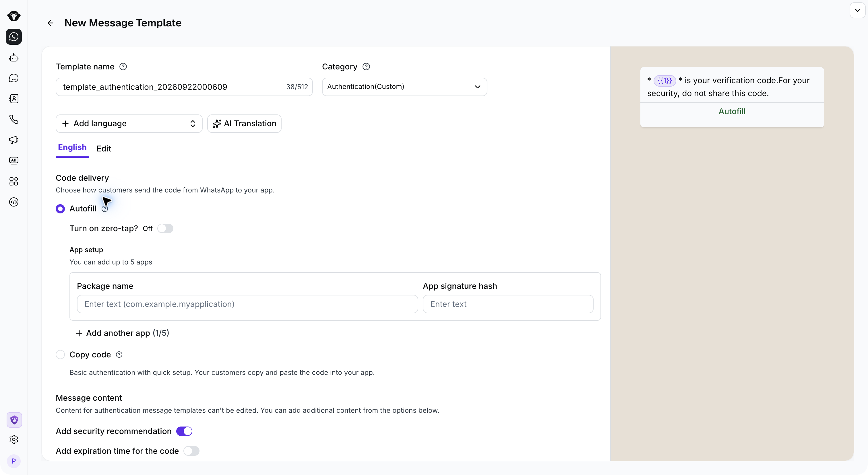The height and width of the screenshot is (475, 868).
Task: Open the broadcast megaphone icon
Action: pos(14,140)
